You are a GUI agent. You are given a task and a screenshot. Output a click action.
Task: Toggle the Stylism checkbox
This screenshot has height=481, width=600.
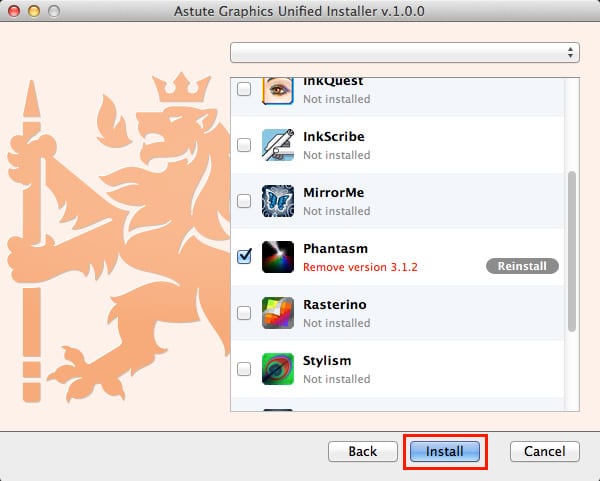pyautogui.click(x=244, y=369)
